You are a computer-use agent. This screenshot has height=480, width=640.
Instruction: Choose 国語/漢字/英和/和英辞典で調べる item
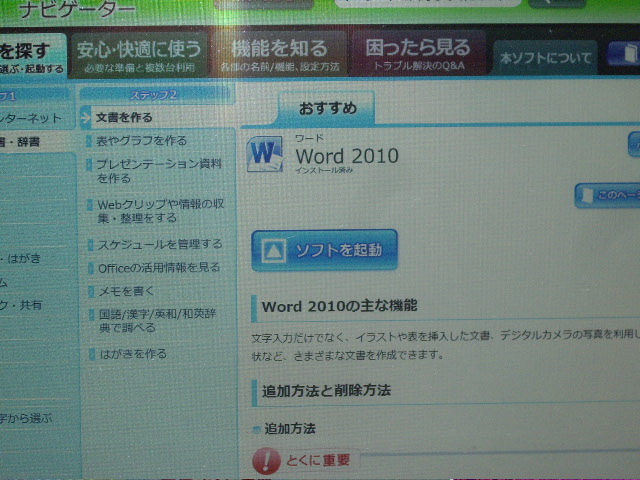coord(157,321)
